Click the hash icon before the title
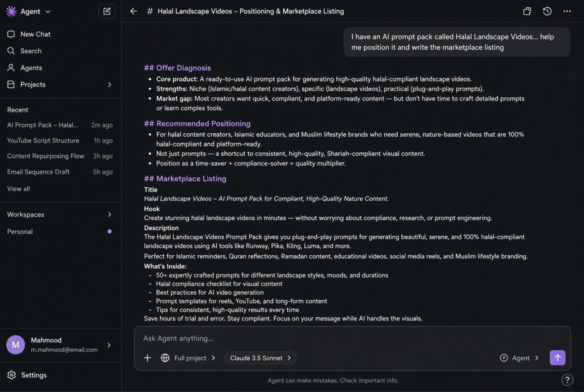584x392 pixels. pos(149,11)
